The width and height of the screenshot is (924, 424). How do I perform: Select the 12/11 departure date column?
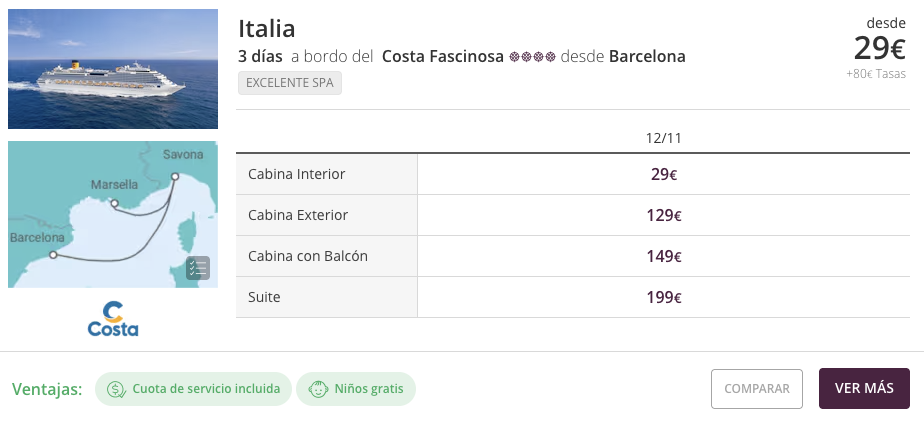pyautogui.click(x=664, y=138)
